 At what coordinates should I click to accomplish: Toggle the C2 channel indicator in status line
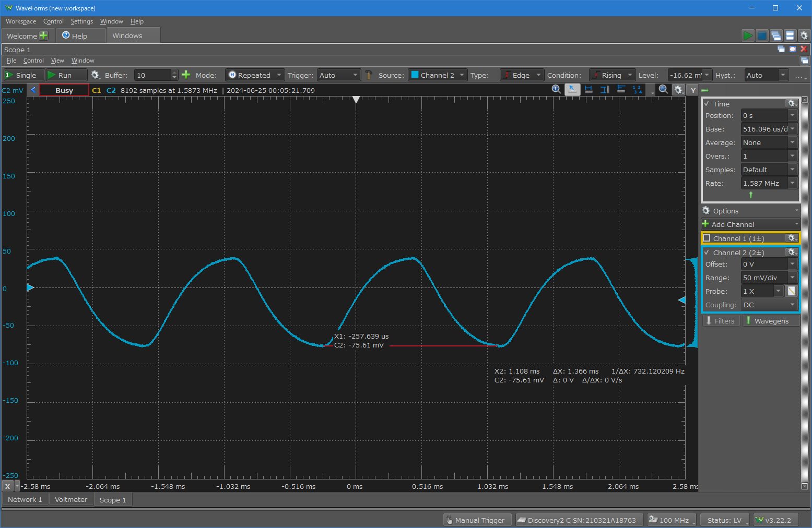click(111, 90)
